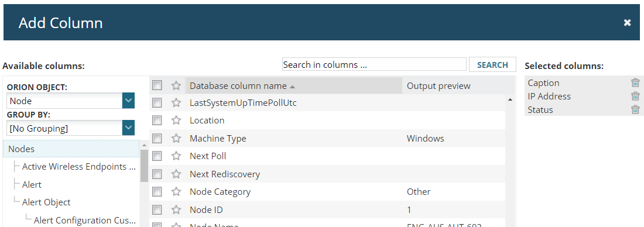
Task: Click the SEARCH button
Action: pyautogui.click(x=492, y=64)
